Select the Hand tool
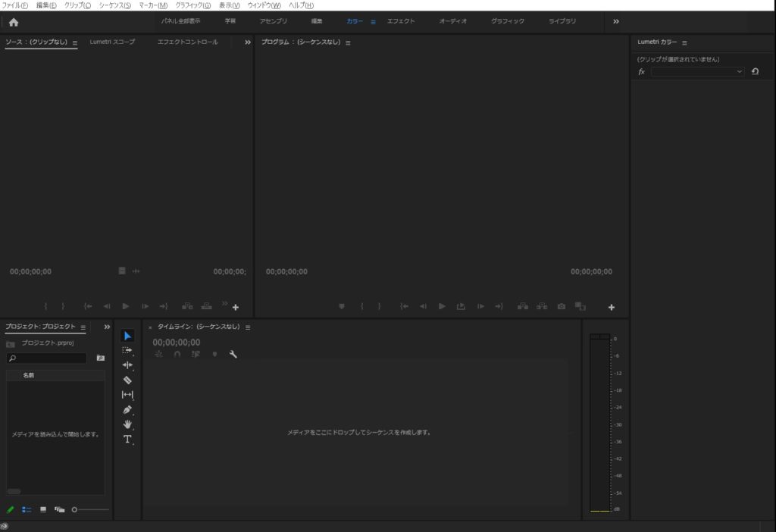The height and width of the screenshot is (532, 776). point(127,424)
